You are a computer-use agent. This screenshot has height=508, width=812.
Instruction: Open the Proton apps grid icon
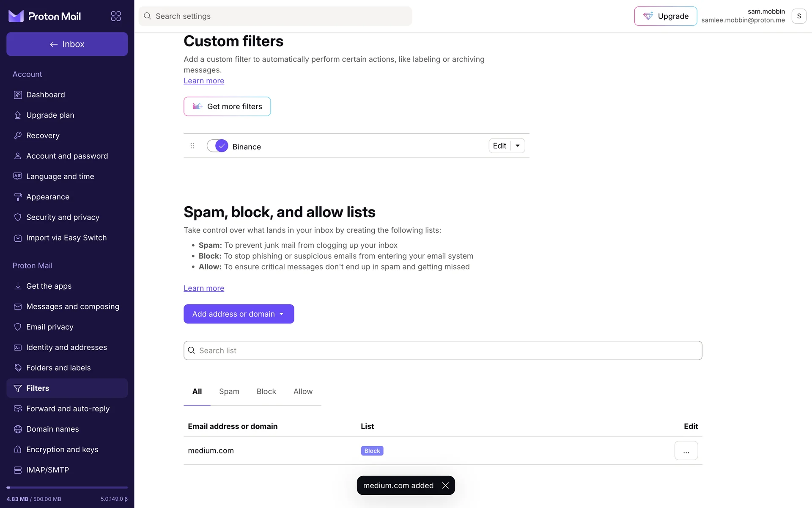[x=116, y=16]
